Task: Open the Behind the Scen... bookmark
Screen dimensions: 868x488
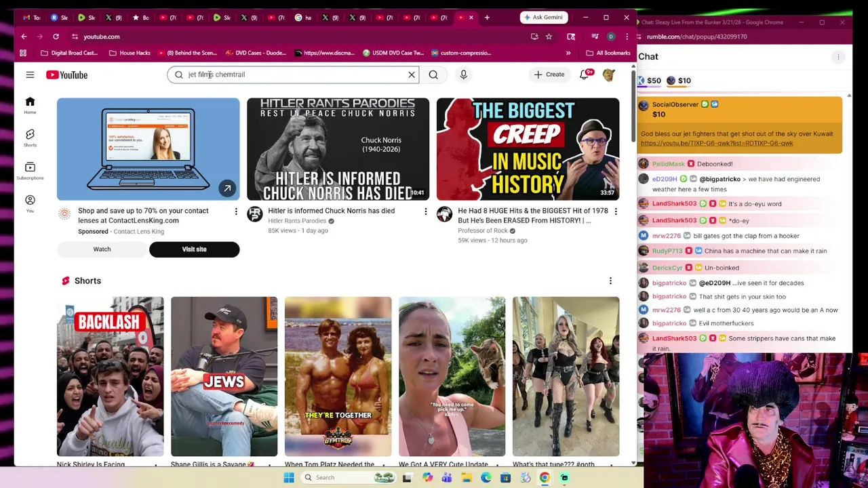Action: coord(187,53)
